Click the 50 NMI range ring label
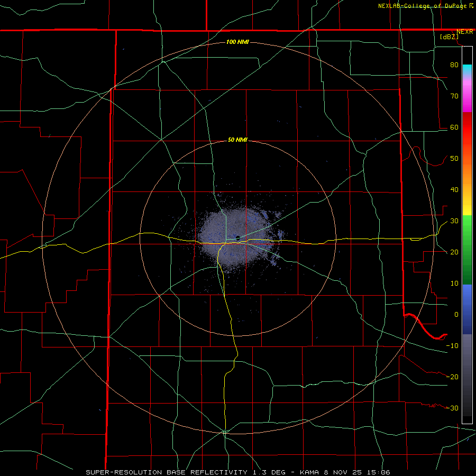The image size is (476, 476). coord(237,140)
